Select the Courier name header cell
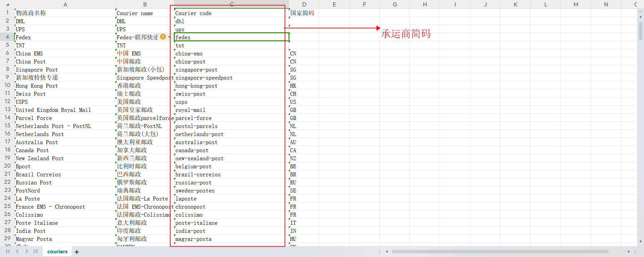 point(145,13)
